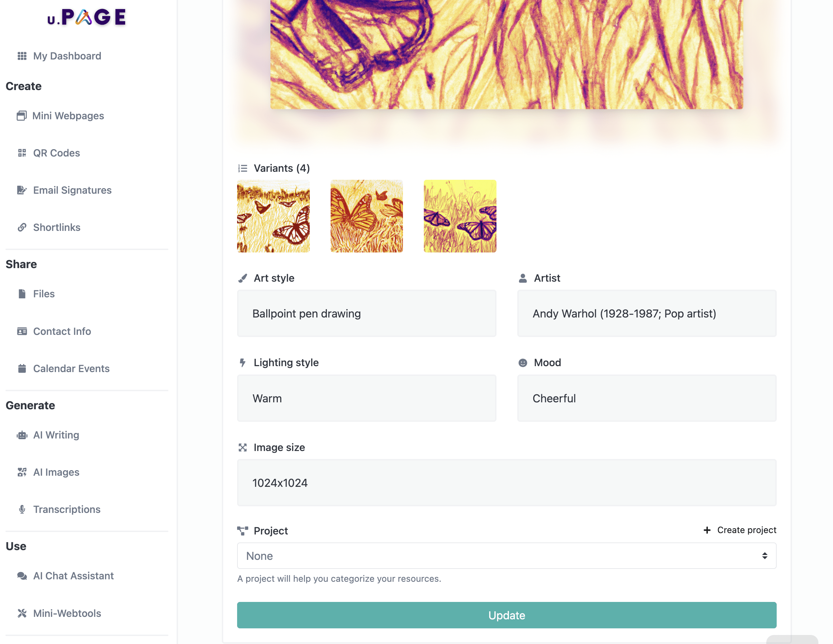The image size is (833, 644).
Task: Open My Dashboard menu item
Action: 67,56
